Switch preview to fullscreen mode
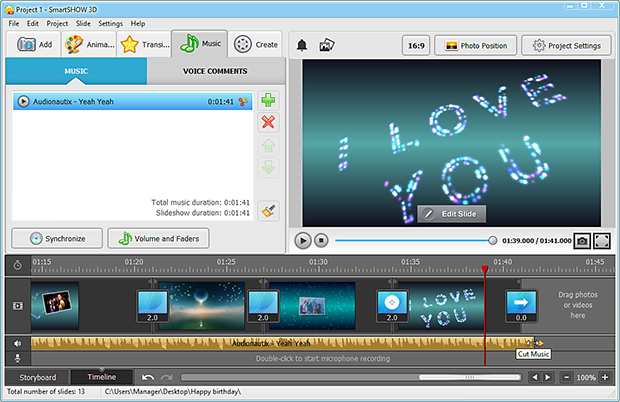620x402 pixels. (x=601, y=241)
